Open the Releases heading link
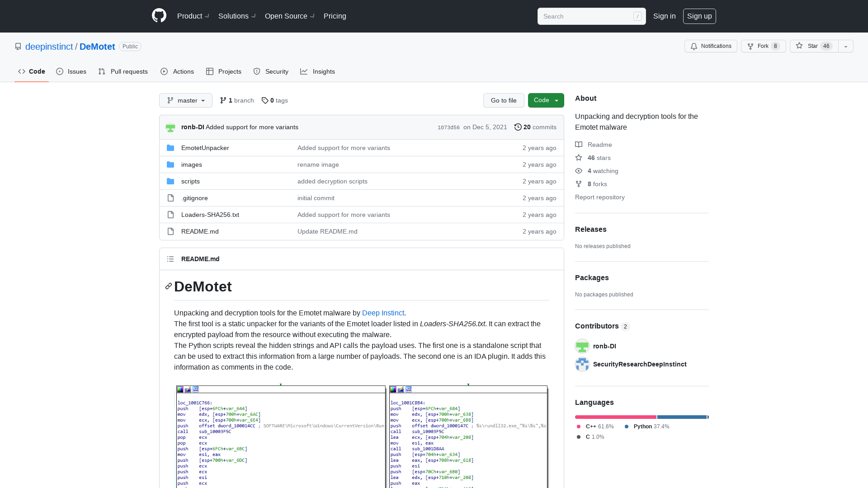The height and width of the screenshot is (488, 868). tap(591, 230)
